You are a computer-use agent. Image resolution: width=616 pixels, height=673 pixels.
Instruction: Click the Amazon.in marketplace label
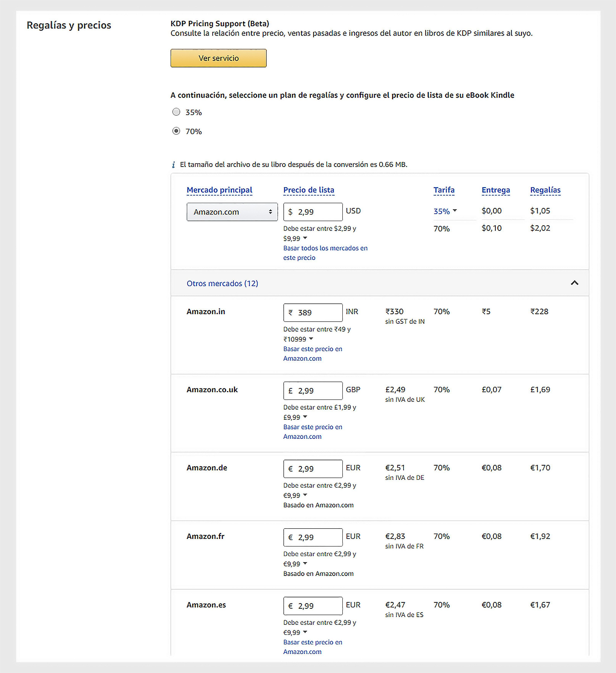[x=206, y=312]
